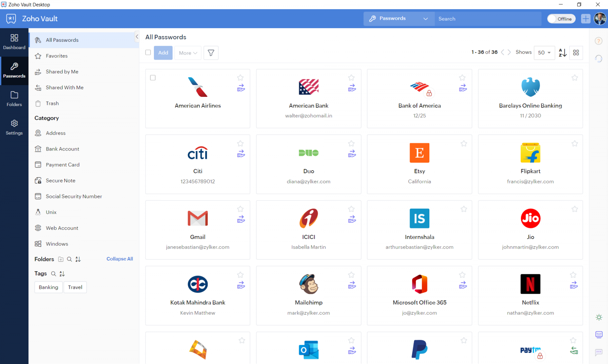Select the Payment Card category
This screenshot has width=608, height=364.
click(x=62, y=165)
